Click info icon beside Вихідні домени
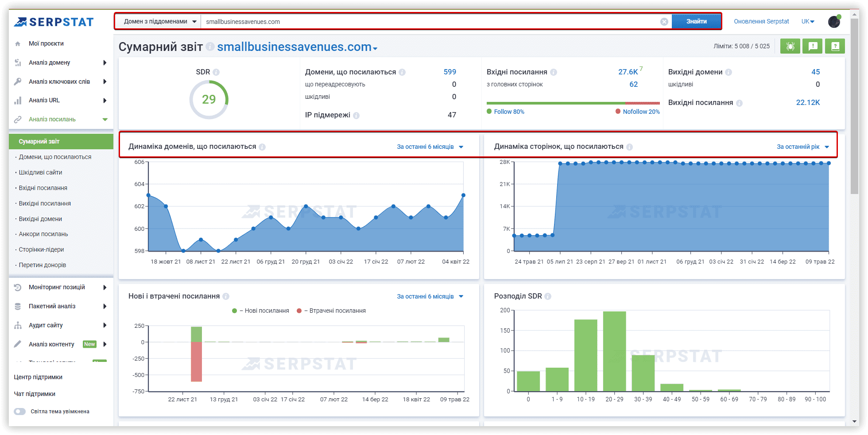The image size is (868, 435). 728,72
